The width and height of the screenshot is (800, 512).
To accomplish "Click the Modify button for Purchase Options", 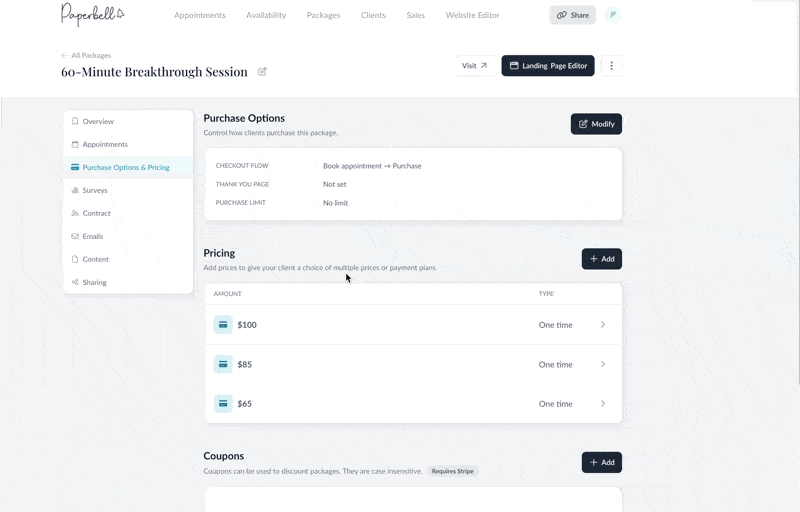I will click(596, 124).
